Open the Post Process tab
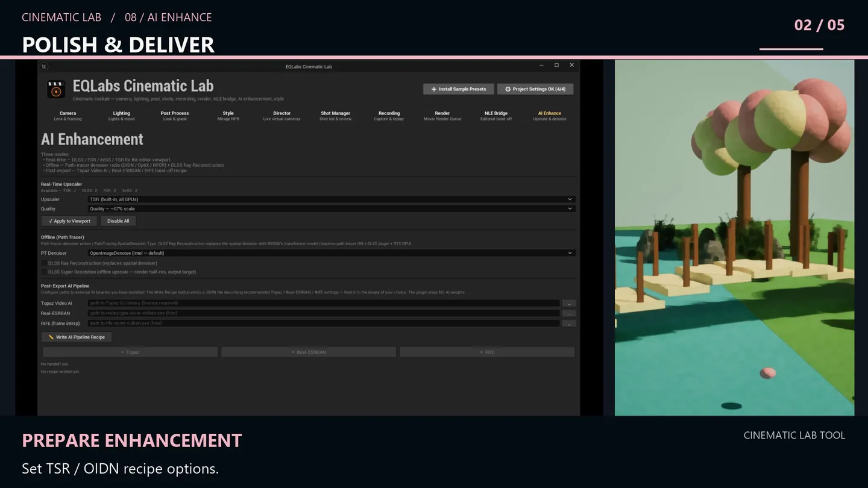868x488 pixels. click(x=175, y=116)
